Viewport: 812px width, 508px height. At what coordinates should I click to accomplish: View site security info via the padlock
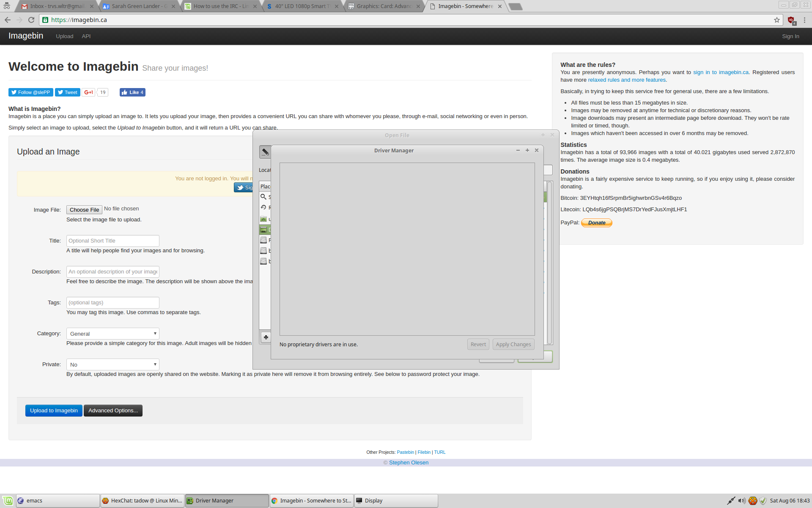pyautogui.click(x=45, y=20)
